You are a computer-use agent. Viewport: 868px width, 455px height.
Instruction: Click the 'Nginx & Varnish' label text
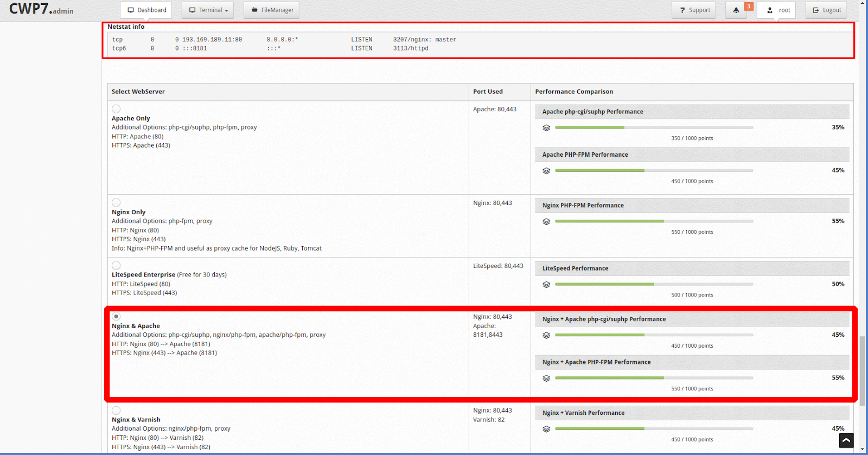136,420
